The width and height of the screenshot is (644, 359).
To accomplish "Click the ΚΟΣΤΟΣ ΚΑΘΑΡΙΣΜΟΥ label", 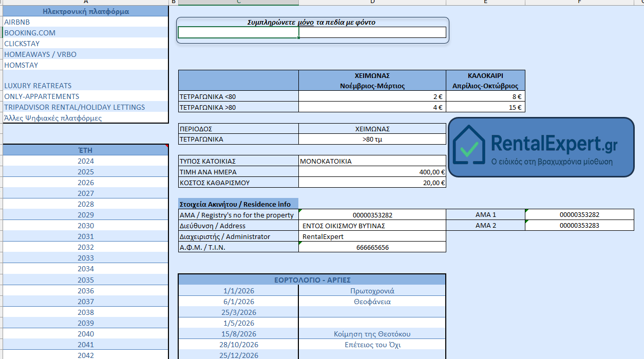I will coord(238,183).
